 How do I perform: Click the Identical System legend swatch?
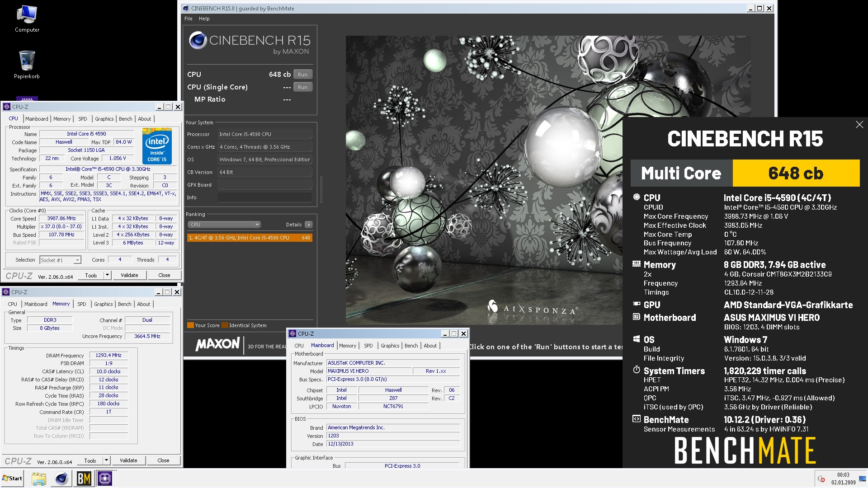tap(225, 325)
